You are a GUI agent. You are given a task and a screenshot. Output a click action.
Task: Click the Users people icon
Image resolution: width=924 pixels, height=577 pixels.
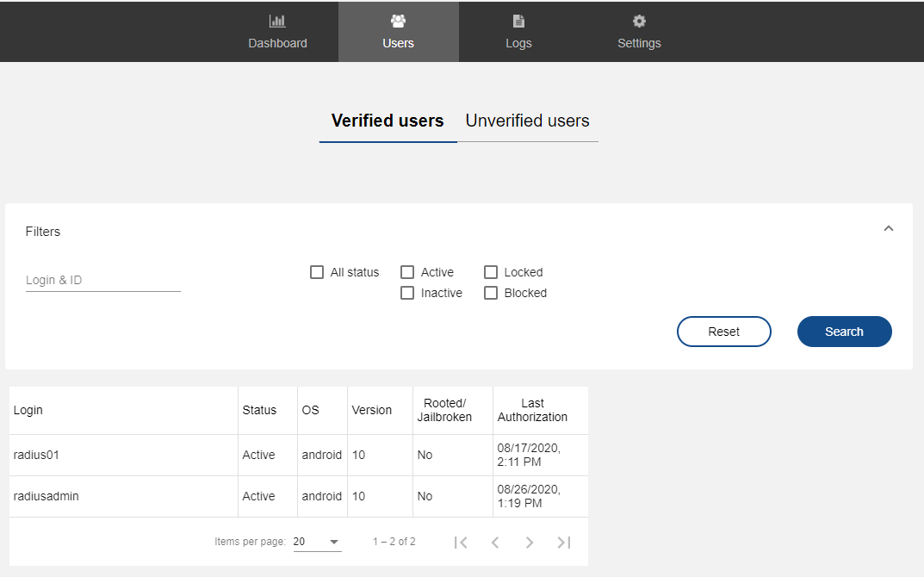pyautogui.click(x=398, y=22)
